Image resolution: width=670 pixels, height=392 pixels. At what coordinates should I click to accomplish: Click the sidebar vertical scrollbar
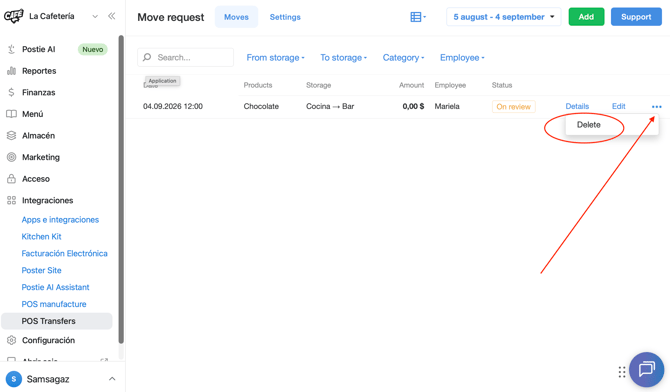121,189
